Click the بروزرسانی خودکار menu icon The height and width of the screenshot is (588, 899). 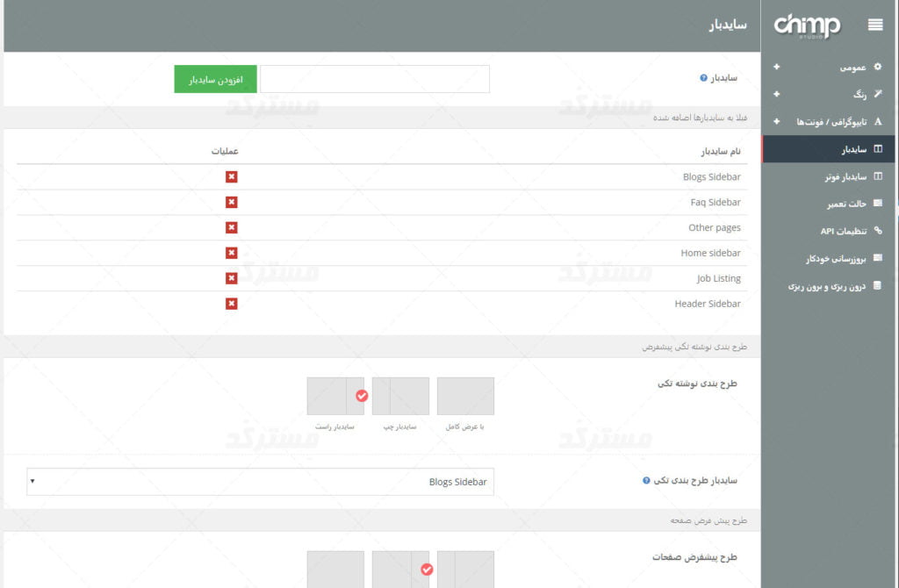[877, 258]
